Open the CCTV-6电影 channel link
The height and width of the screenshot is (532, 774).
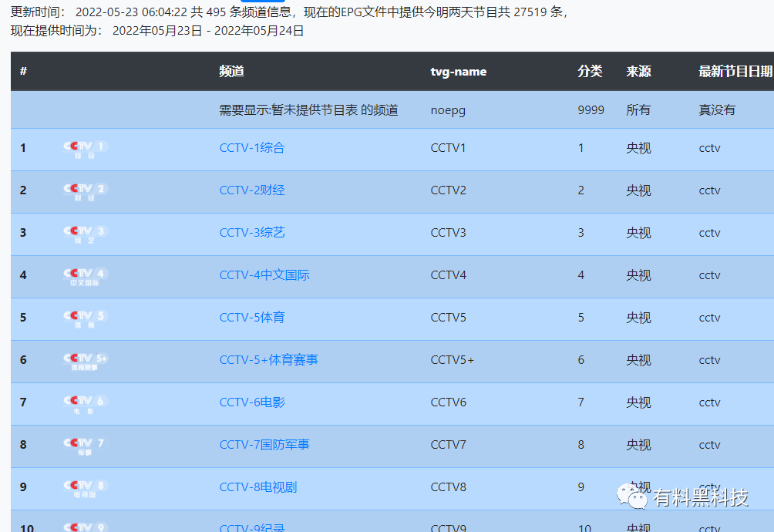252,402
